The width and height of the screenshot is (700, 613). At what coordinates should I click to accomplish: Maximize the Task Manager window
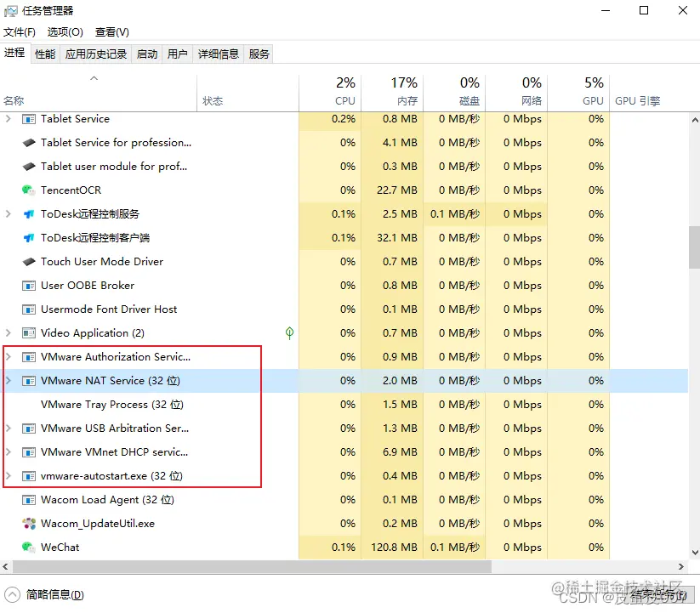644,10
